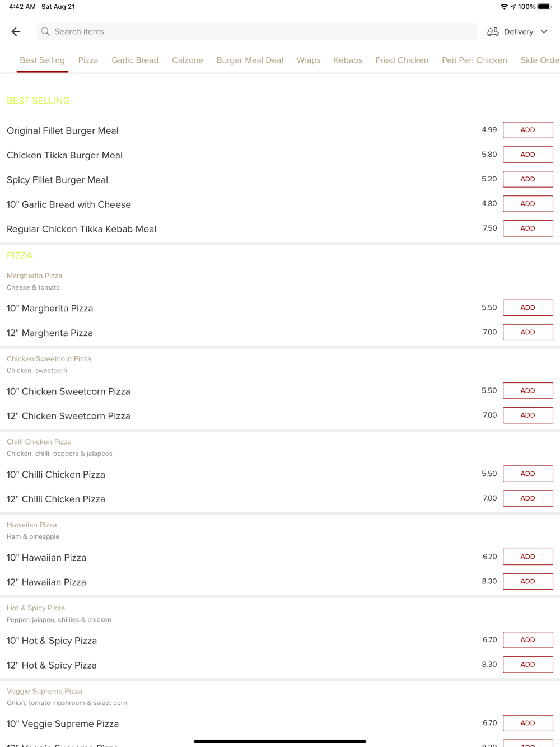560x747 pixels.
Task: Tap the Wi-Fi status icon
Action: 504,7
